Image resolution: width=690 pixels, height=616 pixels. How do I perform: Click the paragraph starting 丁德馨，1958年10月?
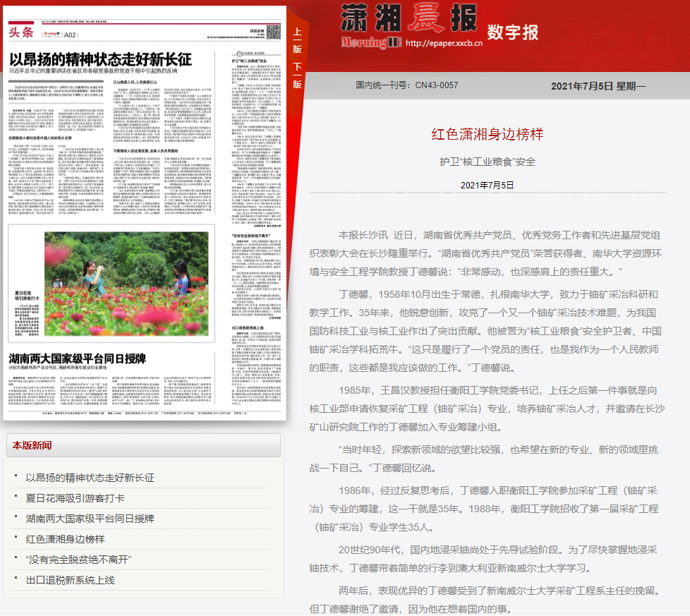point(485,331)
